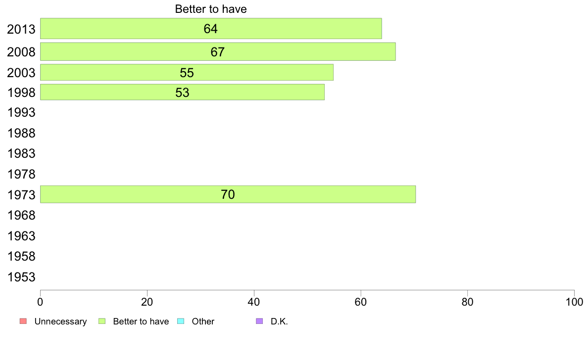Click the 100 tick on x-axis
The width and height of the screenshot is (588, 364).
(574, 302)
